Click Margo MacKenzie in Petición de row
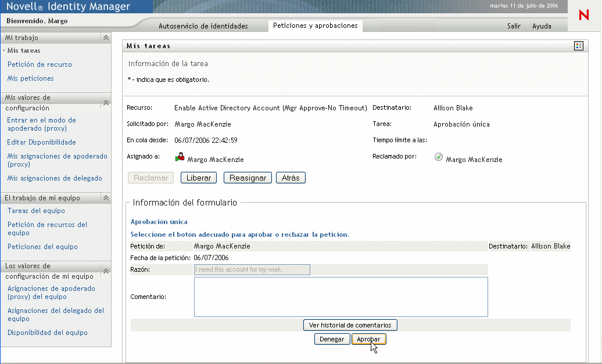Viewport: 602px width, 364px height. 222,246
